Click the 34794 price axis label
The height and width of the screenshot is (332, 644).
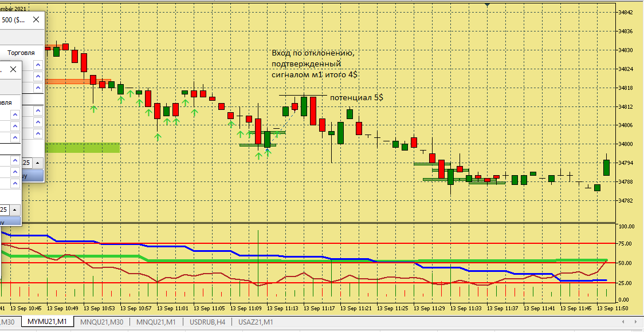[x=626, y=163]
